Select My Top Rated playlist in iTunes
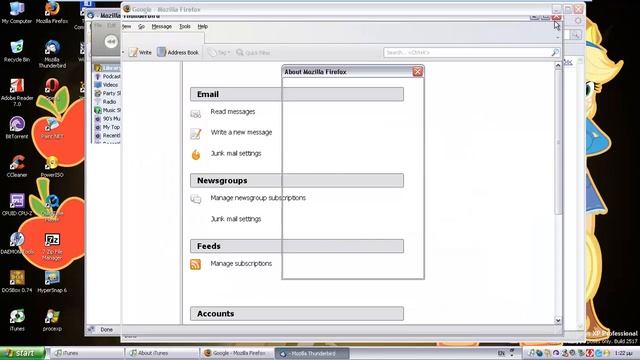The width and height of the screenshot is (640, 360). [x=107, y=127]
